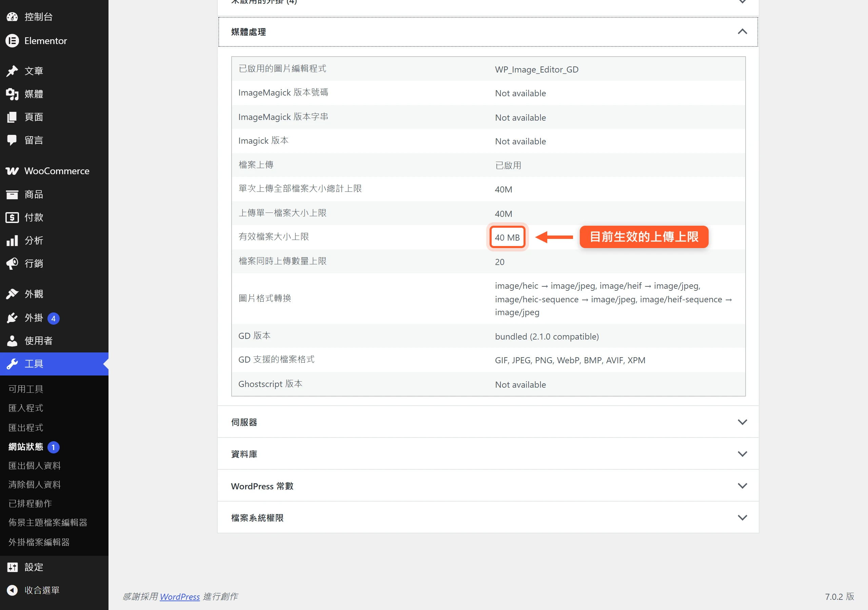This screenshot has width=868, height=610.
Task: Click the 媒體 media icon
Action: 12,94
